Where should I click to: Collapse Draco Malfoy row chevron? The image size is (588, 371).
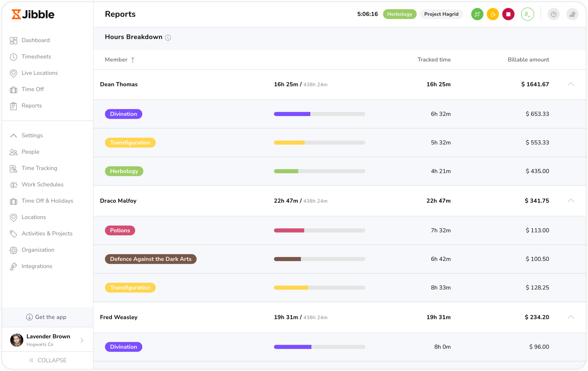[x=571, y=201]
